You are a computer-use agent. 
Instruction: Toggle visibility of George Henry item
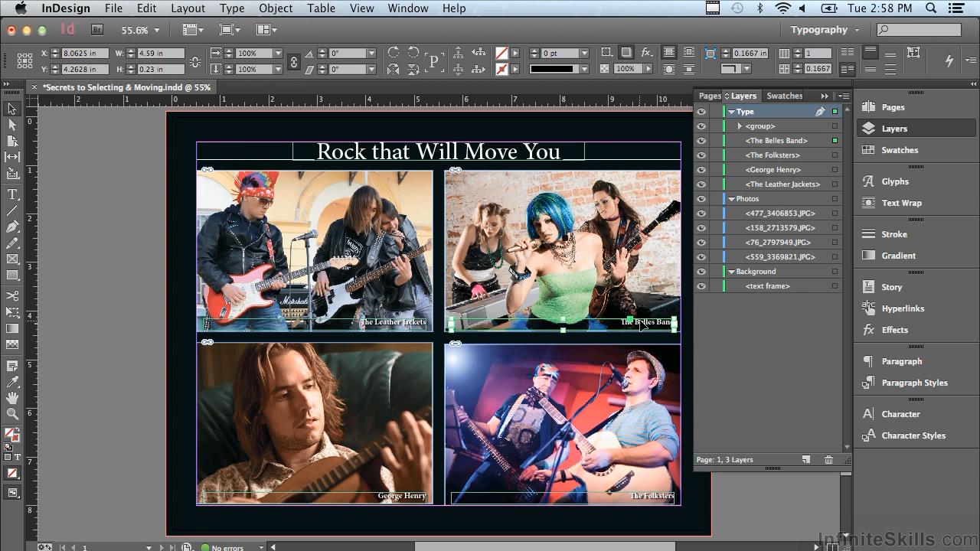pos(701,170)
